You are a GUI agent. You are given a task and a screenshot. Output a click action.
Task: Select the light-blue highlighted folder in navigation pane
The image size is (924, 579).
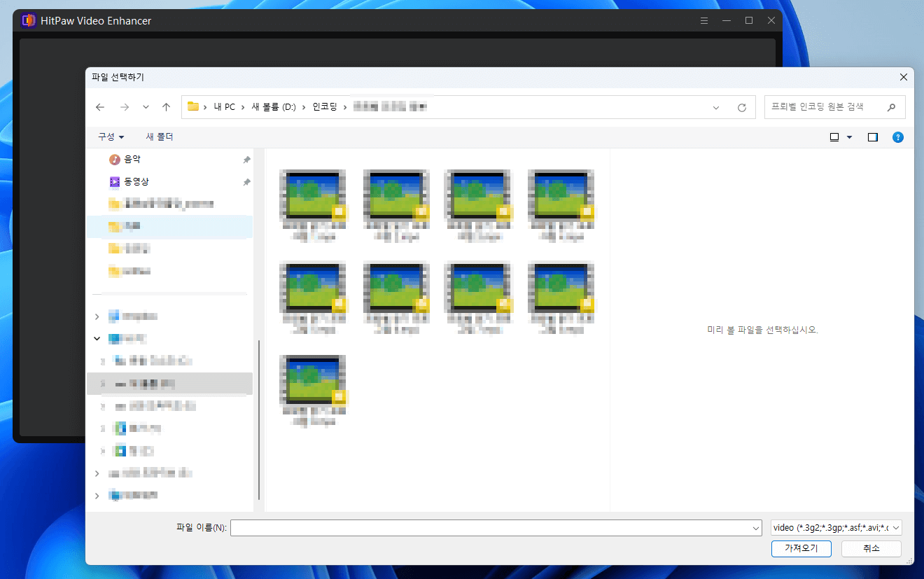pyautogui.click(x=169, y=227)
